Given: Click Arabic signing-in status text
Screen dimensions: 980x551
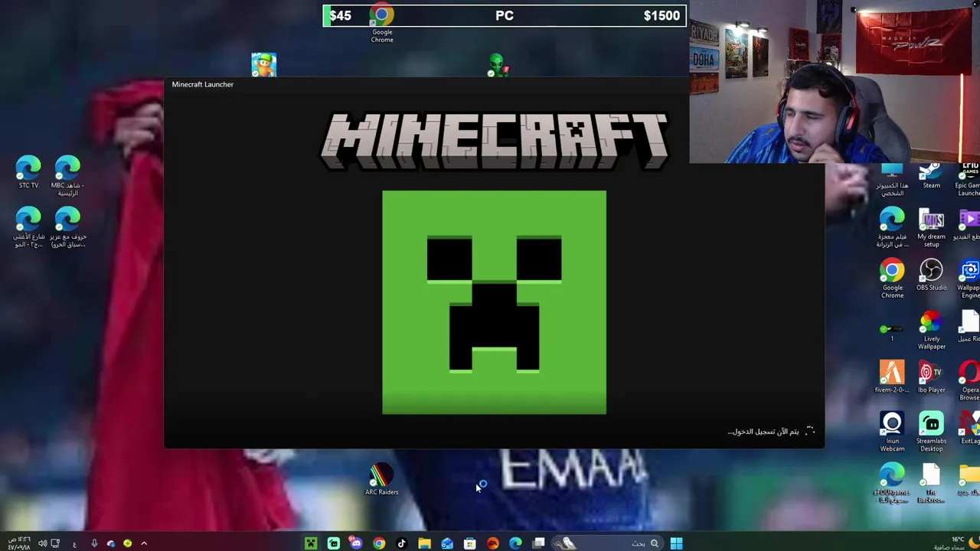Looking at the screenshot, I should [763, 432].
